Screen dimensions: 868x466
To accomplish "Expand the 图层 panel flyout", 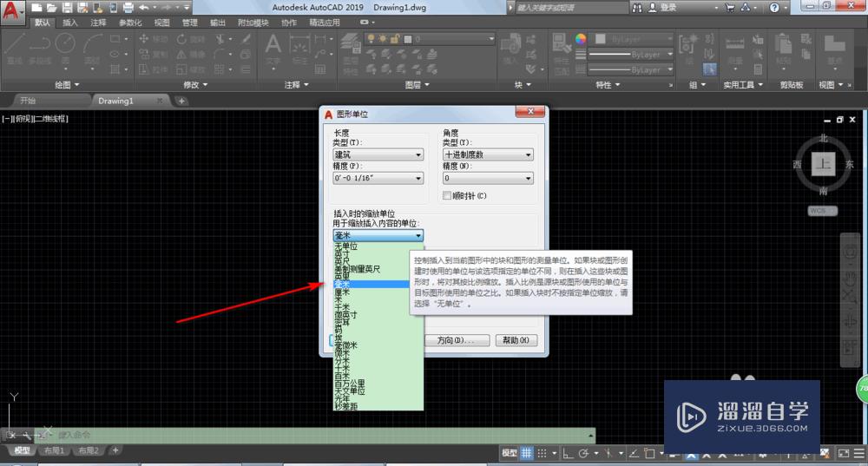I will point(418,85).
